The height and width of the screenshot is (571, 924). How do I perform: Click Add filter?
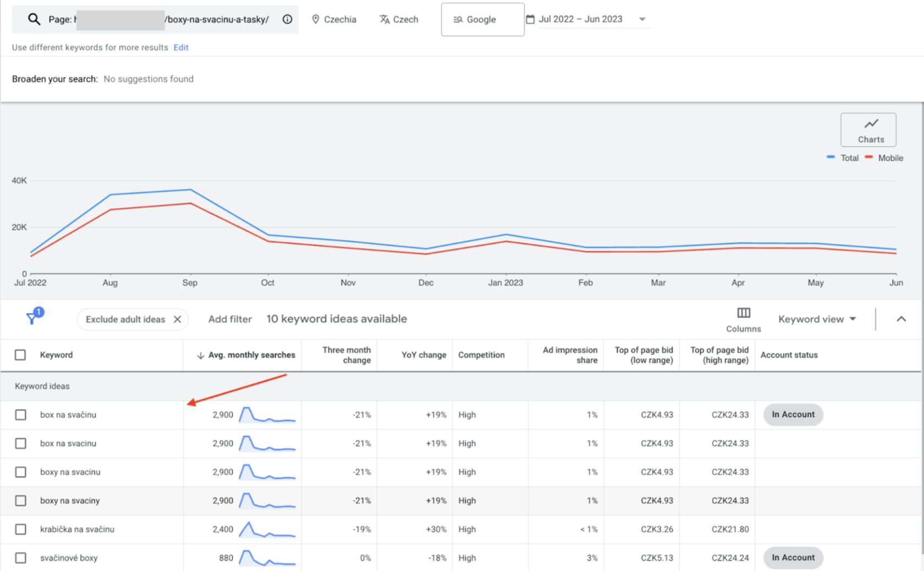230,319
